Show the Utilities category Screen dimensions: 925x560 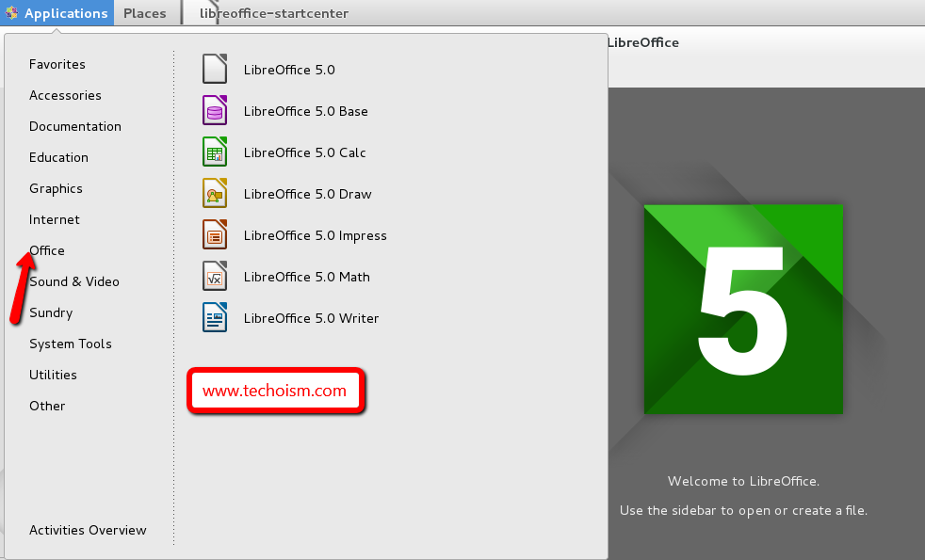tap(53, 375)
